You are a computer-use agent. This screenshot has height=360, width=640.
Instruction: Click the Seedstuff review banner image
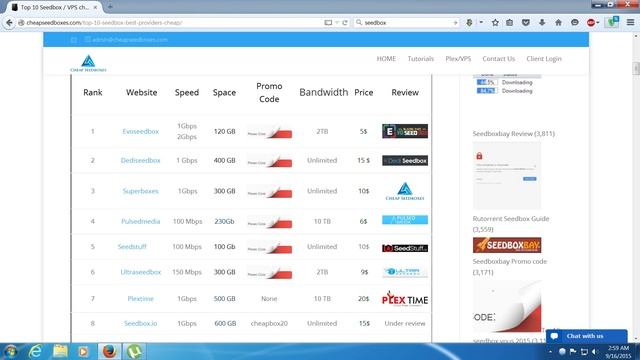(x=405, y=248)
